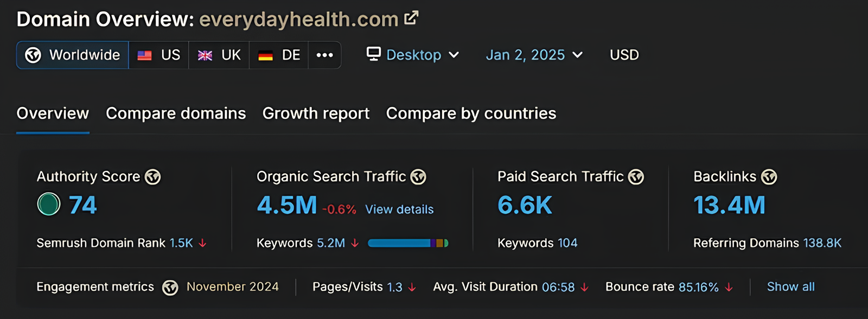The image size is (868, 319).
Task: Click the US flag icon
Action: (x=144, y=55)
